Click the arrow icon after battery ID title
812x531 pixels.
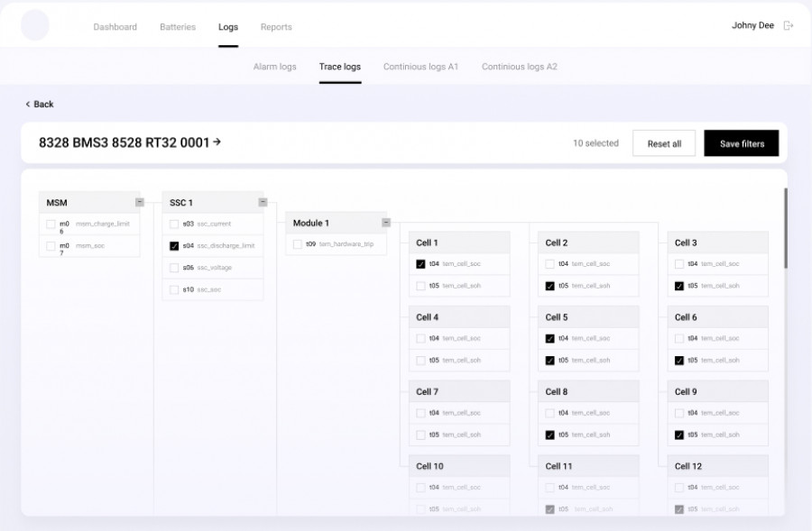217,142
